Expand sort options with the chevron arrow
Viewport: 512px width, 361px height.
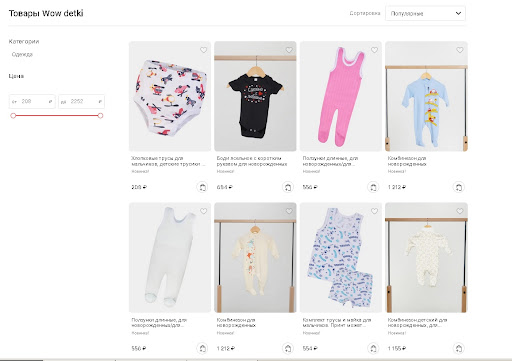458,13
